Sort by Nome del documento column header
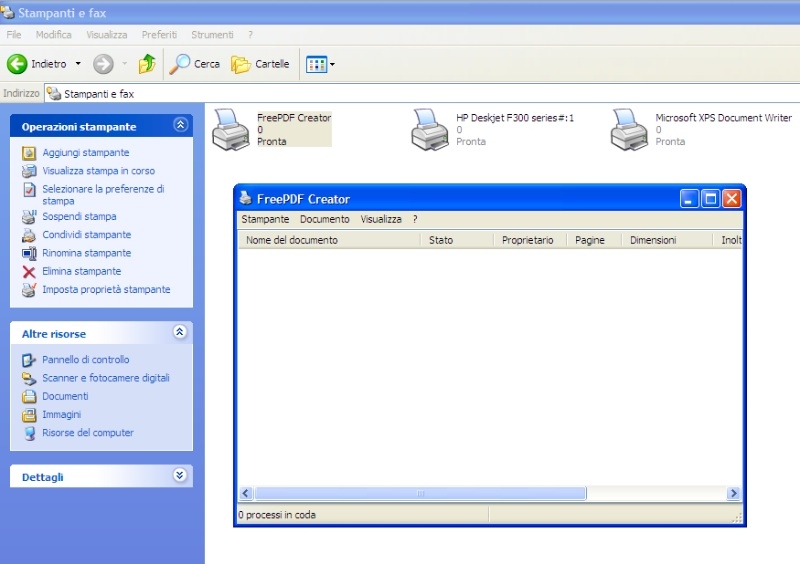 [292, 240]
